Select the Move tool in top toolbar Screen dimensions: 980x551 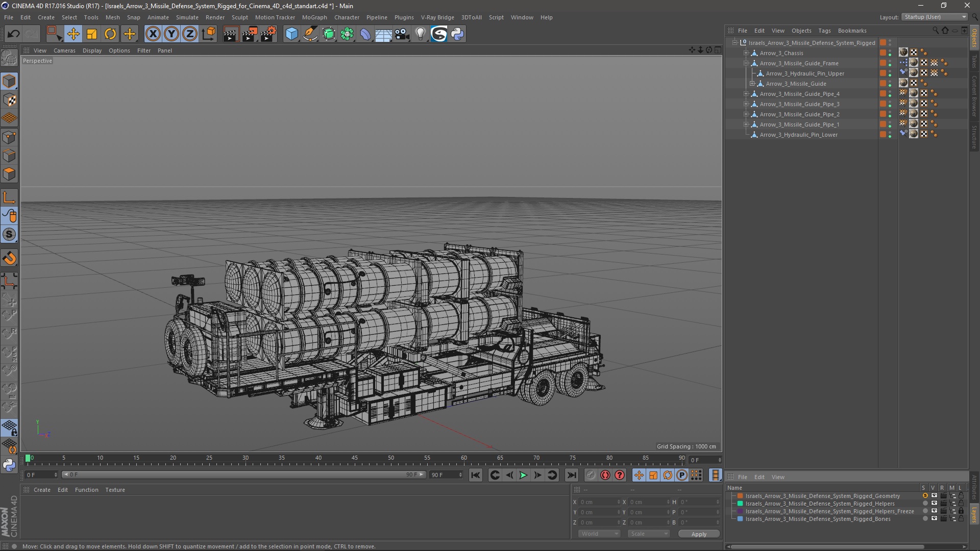73,34
